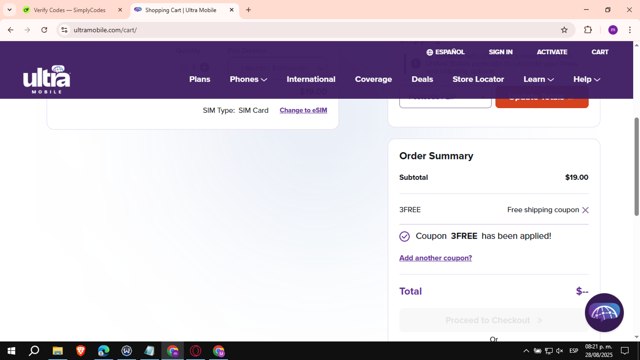Image resolution: width=640 pixels, height=360 pixels.
Task: Open the Chrome profile avatar
Action: (613, 30)
